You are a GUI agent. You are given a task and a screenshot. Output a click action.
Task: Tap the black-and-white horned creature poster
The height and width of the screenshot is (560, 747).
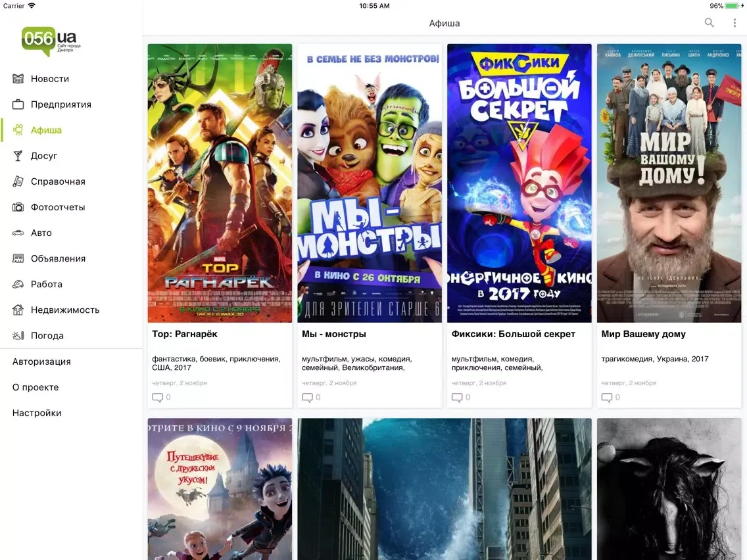coord(669,489)
